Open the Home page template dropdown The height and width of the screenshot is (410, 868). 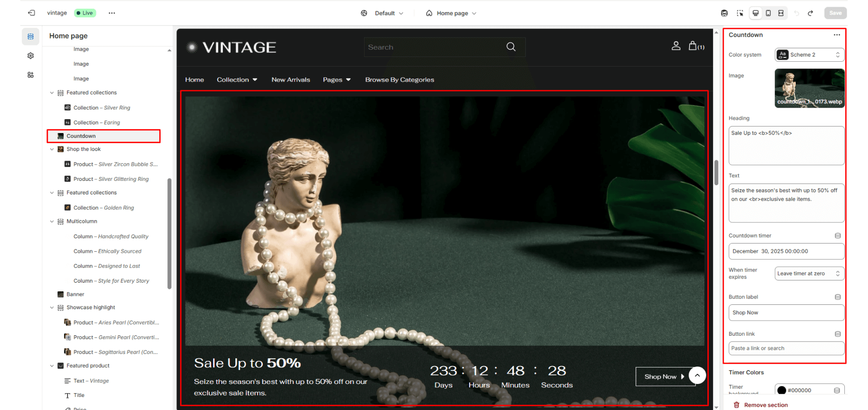[x=456, y=13]
